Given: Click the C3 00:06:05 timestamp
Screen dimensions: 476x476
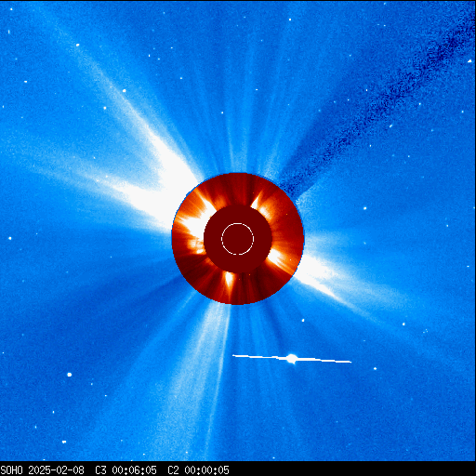Looking at the screenshot, I should pos(126,469).
